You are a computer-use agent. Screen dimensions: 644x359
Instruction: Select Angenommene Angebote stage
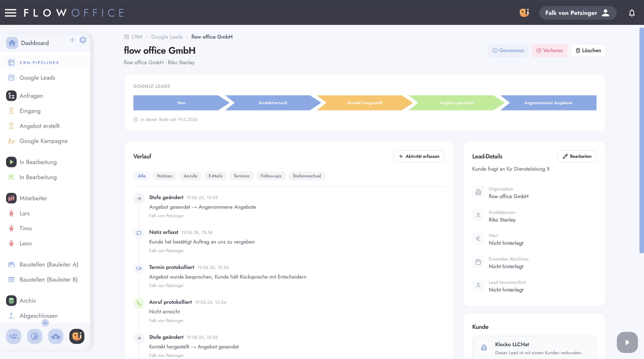(548, 103)
